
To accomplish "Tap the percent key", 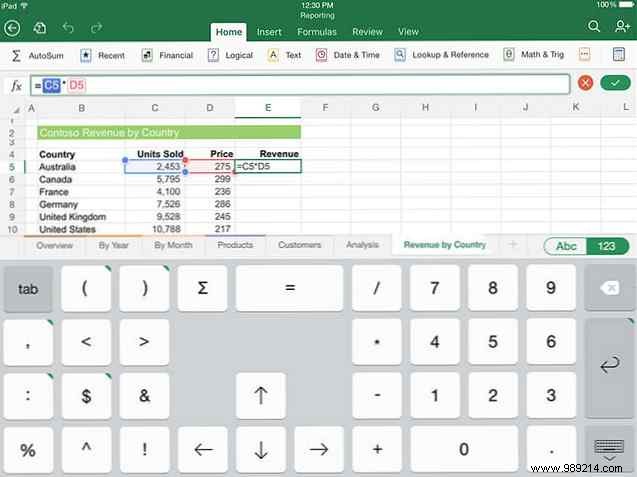I will click(28, 450).
